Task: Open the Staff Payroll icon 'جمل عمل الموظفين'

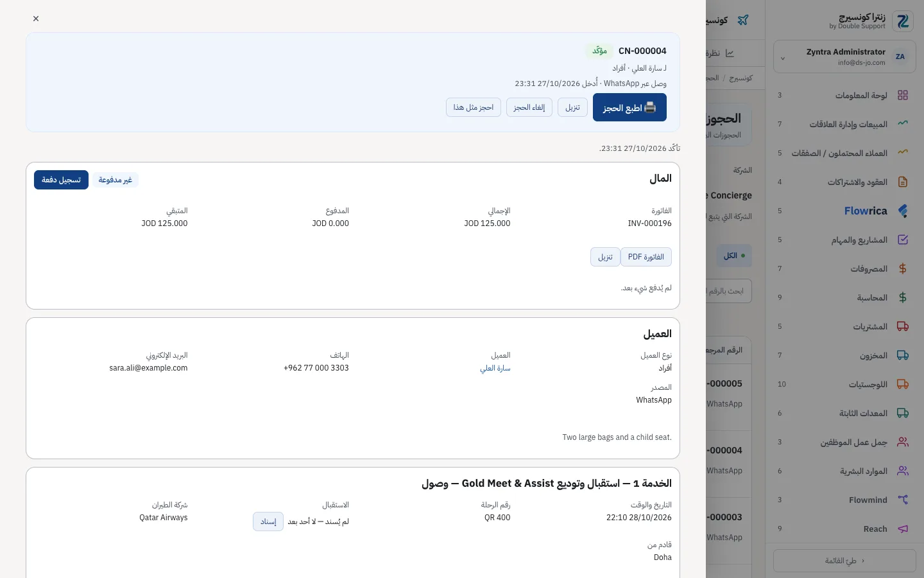Action: pyautogui.click(x=903, y=442)
